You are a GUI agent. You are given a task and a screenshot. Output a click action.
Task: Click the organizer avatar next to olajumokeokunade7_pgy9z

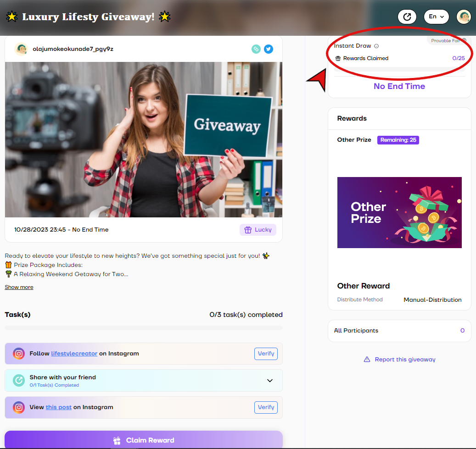21,49
